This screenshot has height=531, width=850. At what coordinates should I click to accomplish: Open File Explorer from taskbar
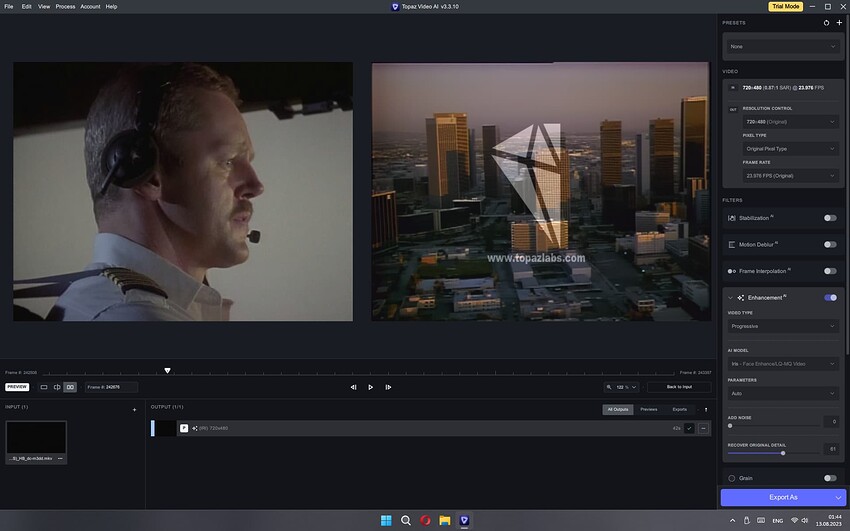click(445, 520)
